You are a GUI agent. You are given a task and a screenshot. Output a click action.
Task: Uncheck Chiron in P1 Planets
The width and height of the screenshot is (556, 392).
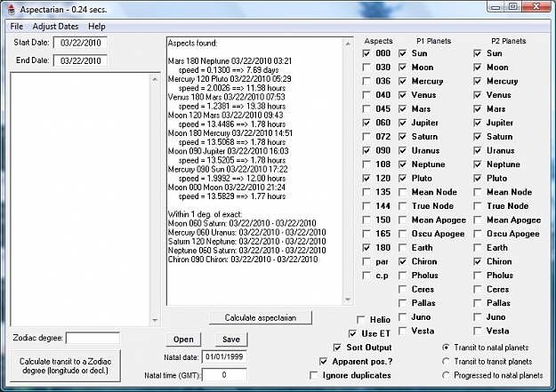(x=402, y=262)
